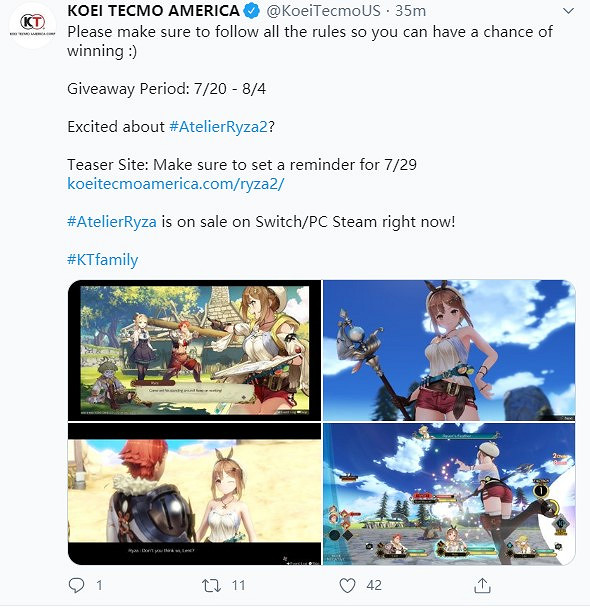Image resolution: width=590 pixels, height=610 pixels.
Task: Open Ryza with staff sky image
Action: pos(449,350)
